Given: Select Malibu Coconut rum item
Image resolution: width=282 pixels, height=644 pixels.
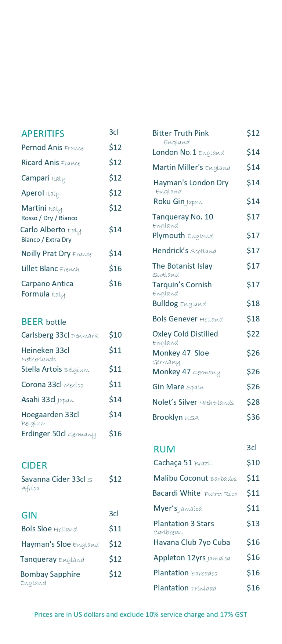Looking at the screenshot, I should (x=181, y=478).
